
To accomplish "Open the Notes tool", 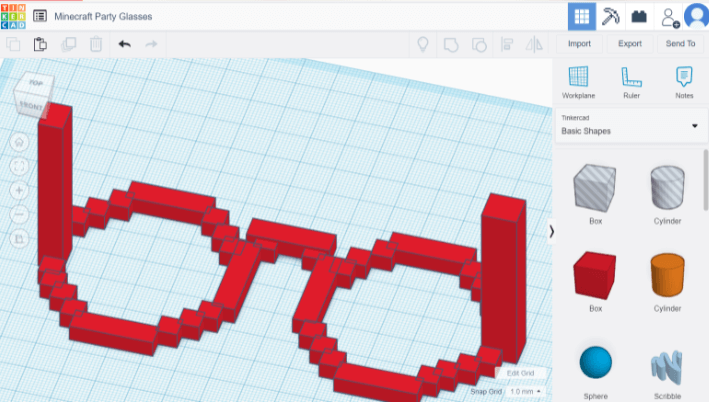I will [x=684, y=80].
